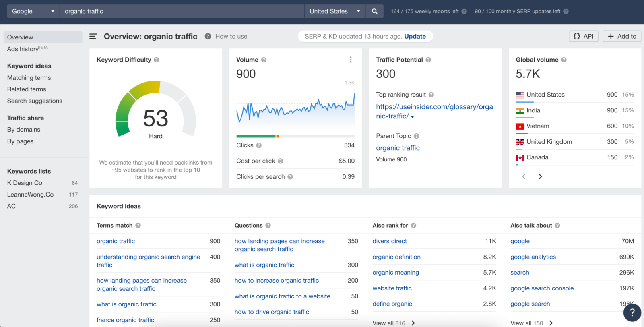Click the Parent Topic help icon
Screen dimensions: 644x327
[x=417, y=136]
